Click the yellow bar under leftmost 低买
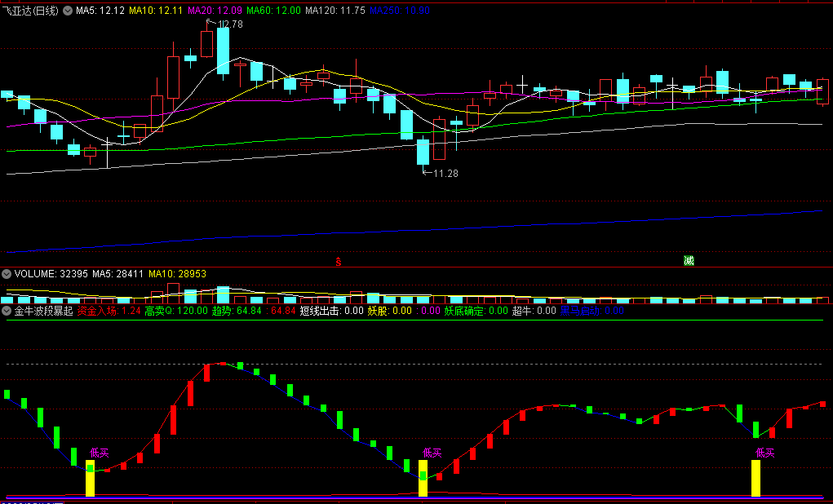The height and width of the screenshot is (504, 833). coord(91,478)
